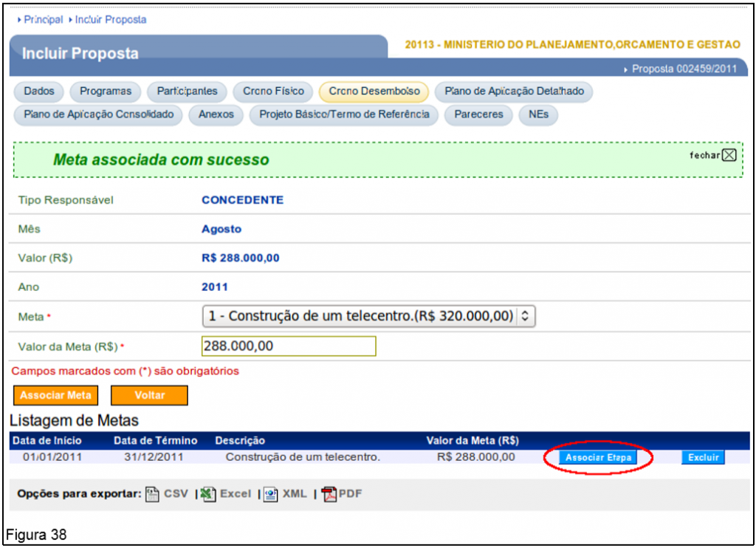Open the Dados tab
This screenshot has width=756, height=548.
[39, 92]
